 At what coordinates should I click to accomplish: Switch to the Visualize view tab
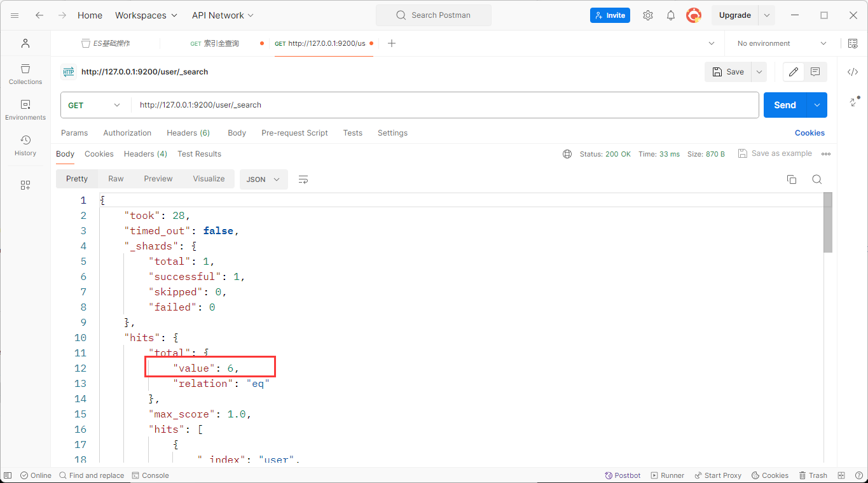tap(209, 179)
